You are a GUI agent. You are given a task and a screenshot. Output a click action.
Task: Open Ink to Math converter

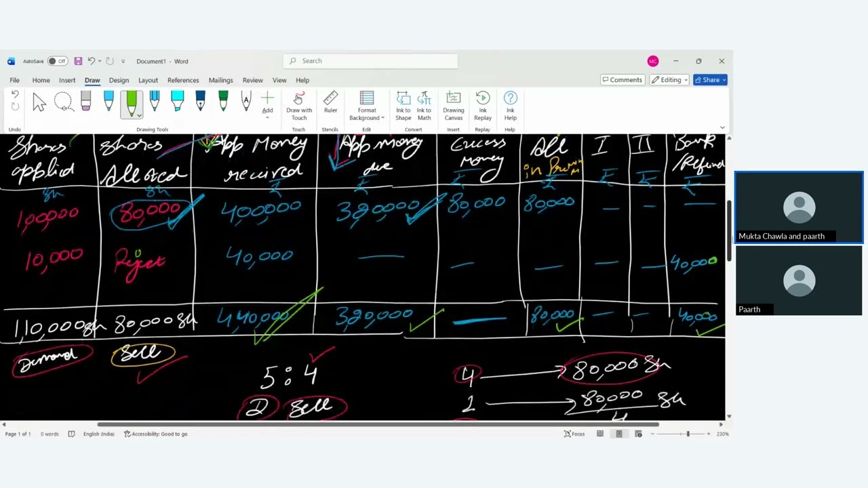[x=424, y=106]
